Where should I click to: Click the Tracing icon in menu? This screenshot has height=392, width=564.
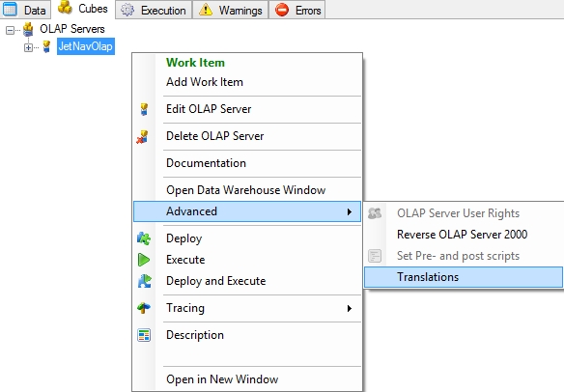click(144, 308)
